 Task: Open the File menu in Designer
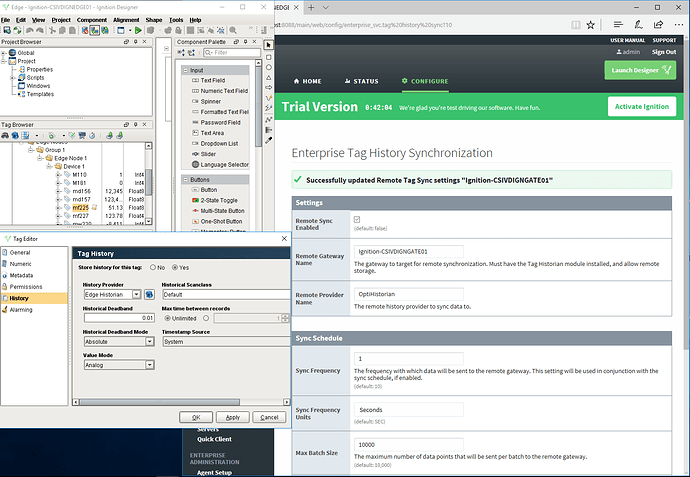pos(5,20)
